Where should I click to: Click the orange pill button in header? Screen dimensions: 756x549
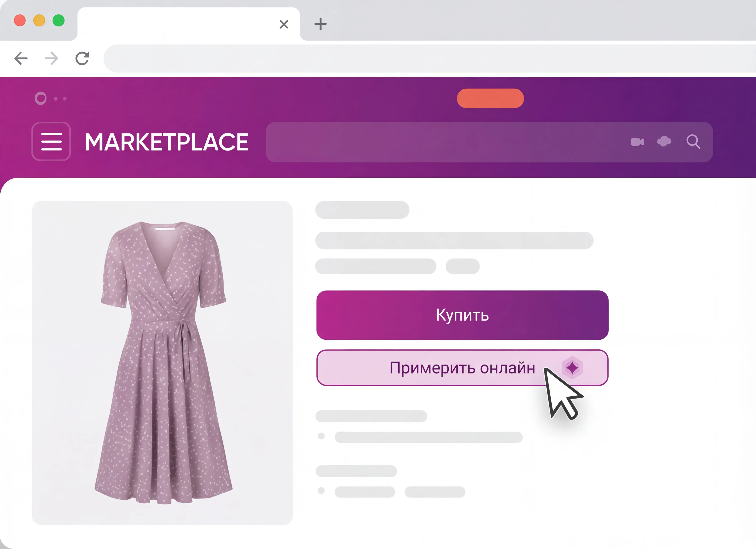(490, 98)
